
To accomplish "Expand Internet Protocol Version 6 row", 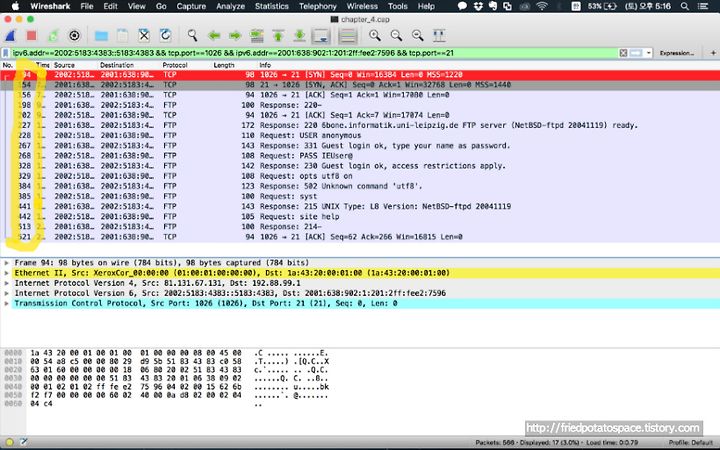I will point(6,293).
